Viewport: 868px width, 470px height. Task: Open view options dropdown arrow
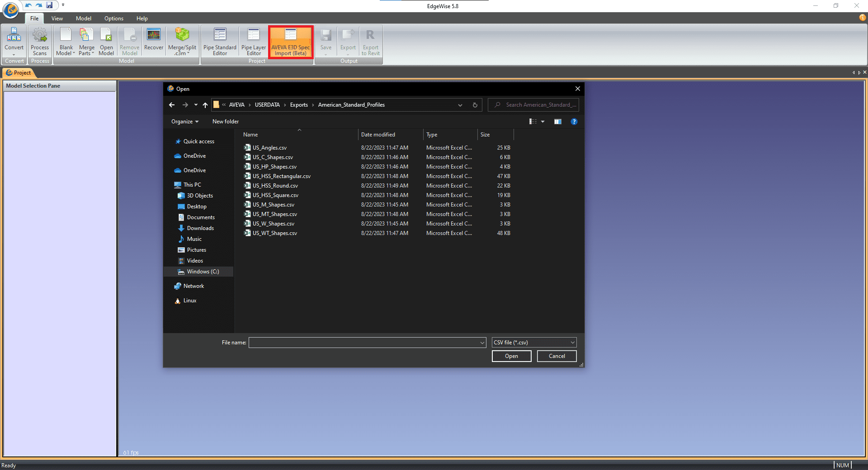tap(543, 122)
